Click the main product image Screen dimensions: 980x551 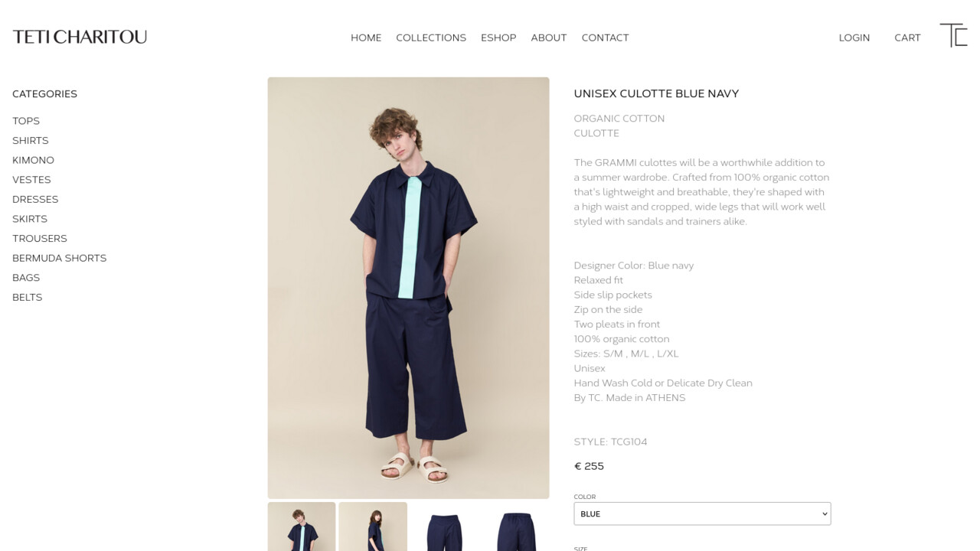[x=408, y=288]
